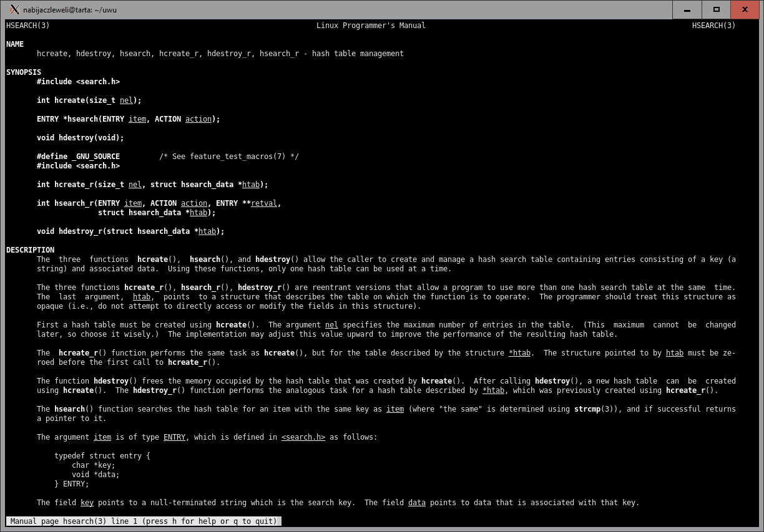Maximize the terminal window
Viewport: 764px width, 532px height.
716,9
